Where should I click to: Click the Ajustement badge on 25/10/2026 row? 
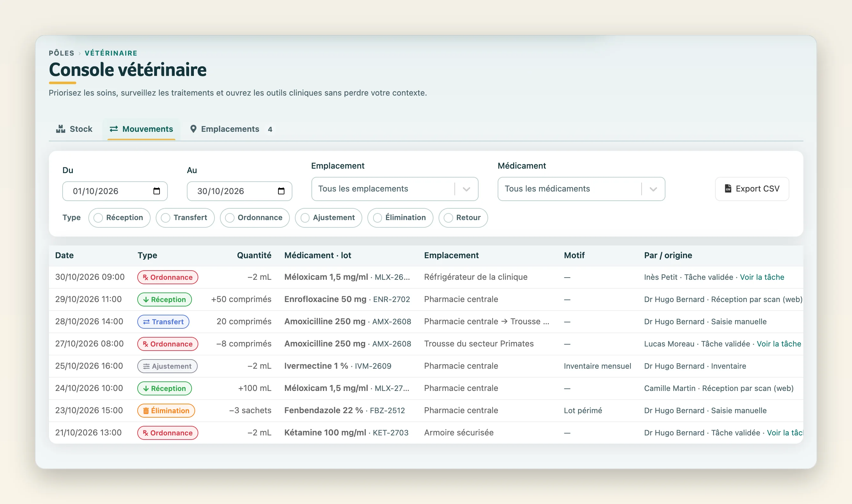(167, 366)
